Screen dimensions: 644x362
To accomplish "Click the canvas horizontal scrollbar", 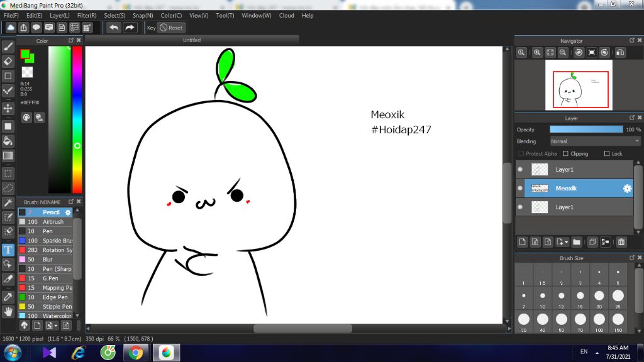I will [x=303, y=328].
